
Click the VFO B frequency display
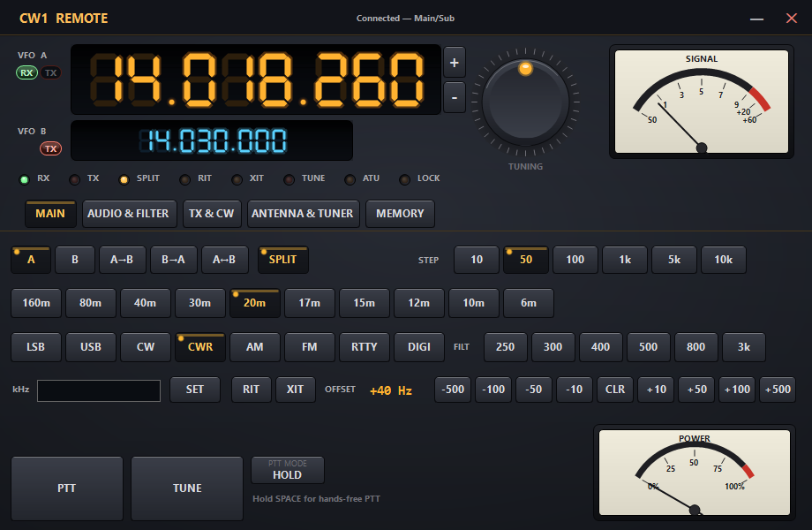[212, 141]
